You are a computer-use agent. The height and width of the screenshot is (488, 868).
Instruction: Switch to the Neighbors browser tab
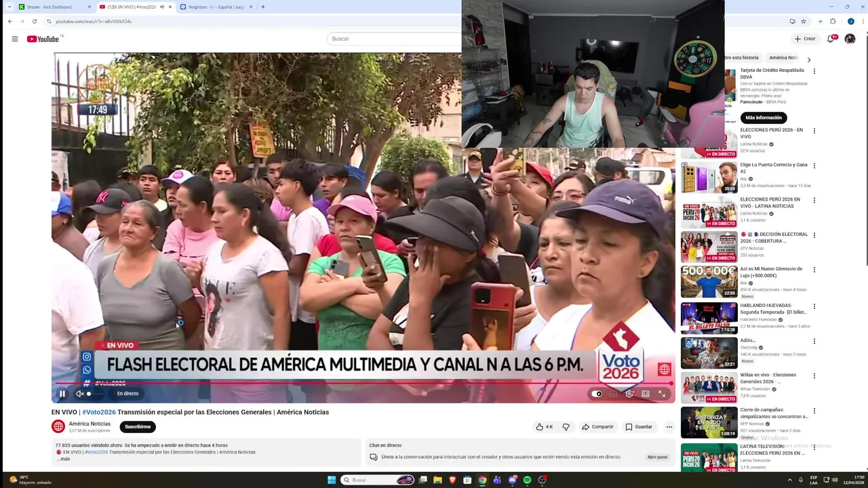(x=215, y=7)
